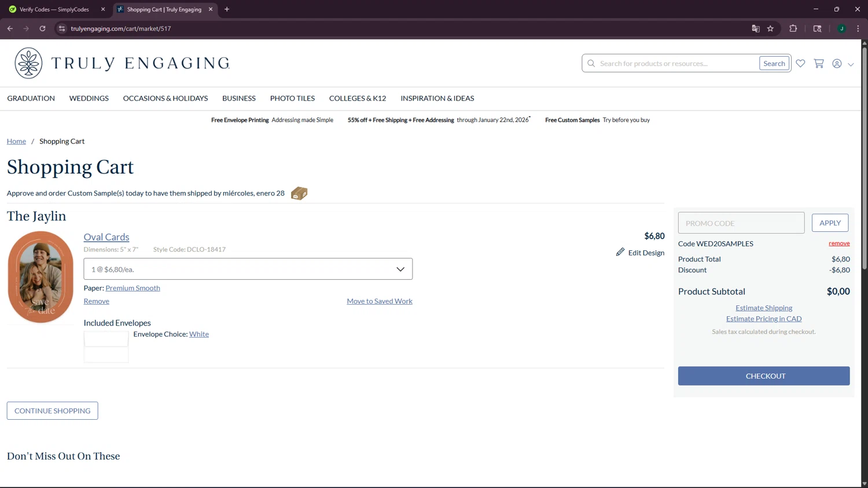Viewport: 868px width, 488px height.
Task: Open the browser extensions puzzle icon
Action: (x=793, y=28)
